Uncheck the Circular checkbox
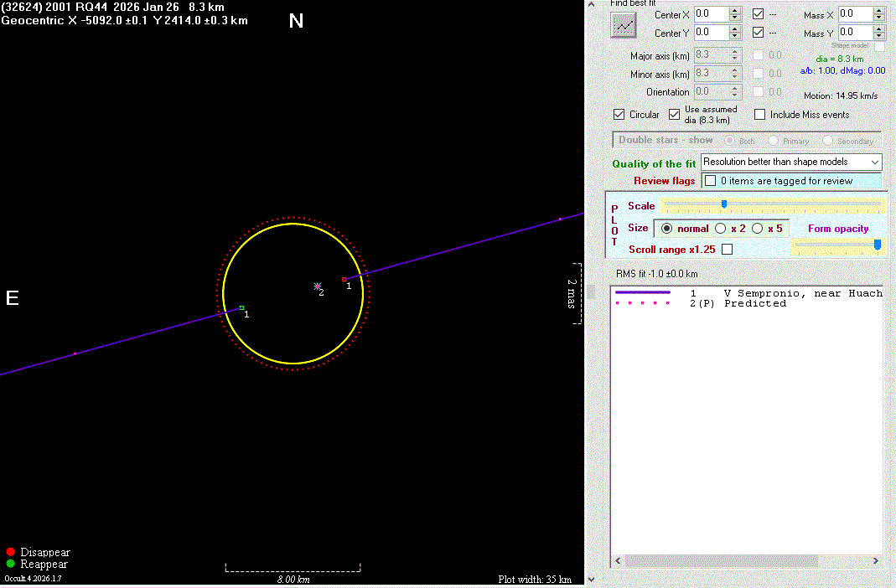Screen dimensions: 896x588 [619, 115]
